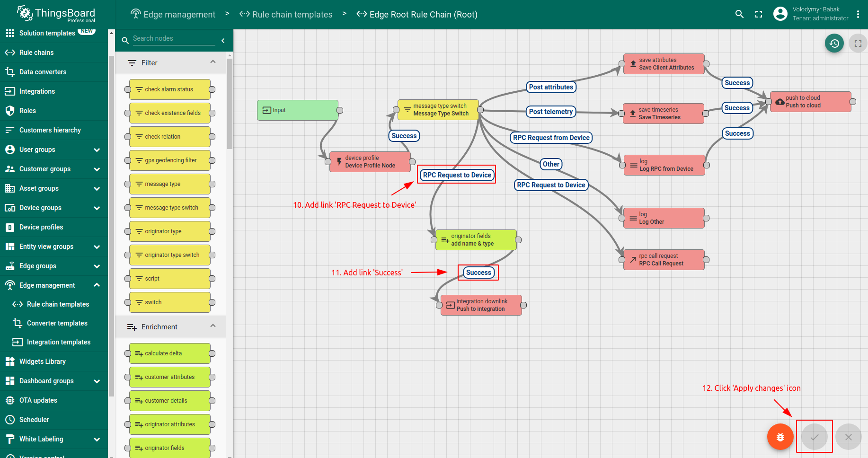Expand Dashboard groups menu
This screenshot has height=458, width=868.
coord(54,381)
